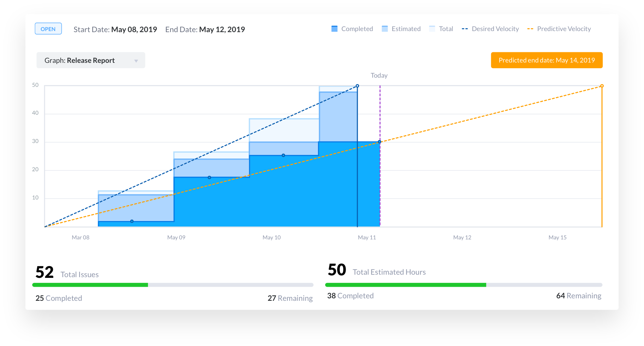Viewport: 644px width, 346px height.
Task: Click the Total Estimated Hours progress bar
Action: (x=464, y=285)
